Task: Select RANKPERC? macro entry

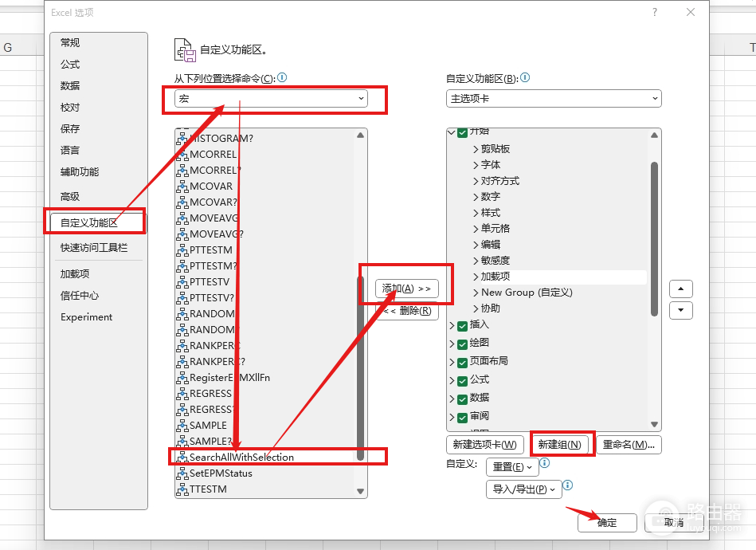Action: 217,361
